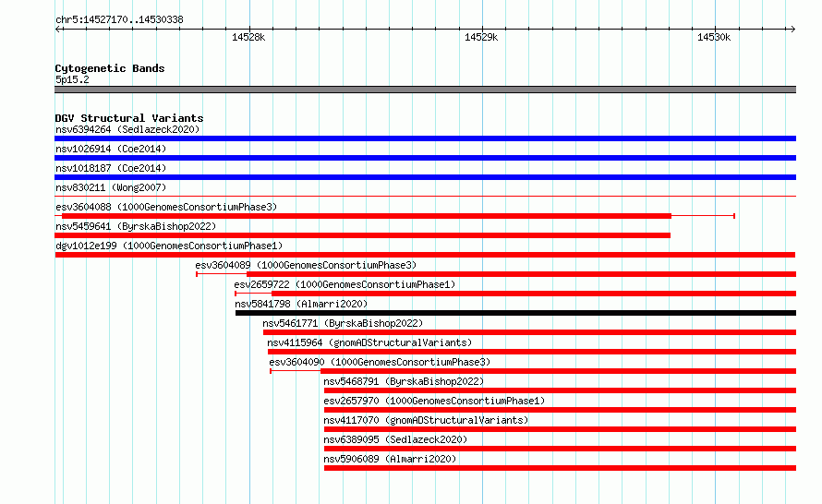Select the red bar under nsv5459641
Screen dimensions: 822x504
pos(363,235)
